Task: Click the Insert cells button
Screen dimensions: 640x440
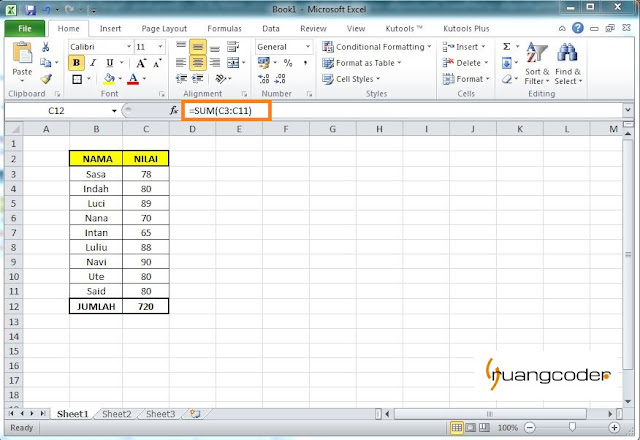Action: click(464, 47)
